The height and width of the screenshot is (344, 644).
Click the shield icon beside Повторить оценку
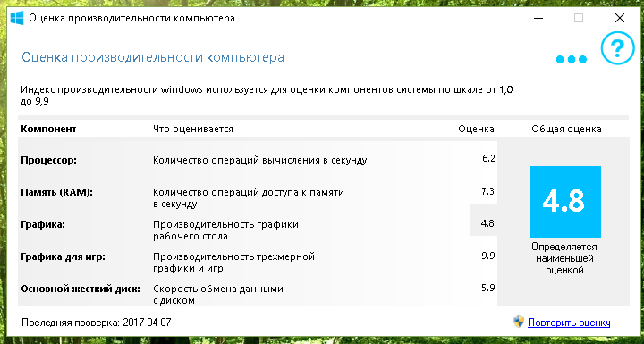(x=519, y=322)
